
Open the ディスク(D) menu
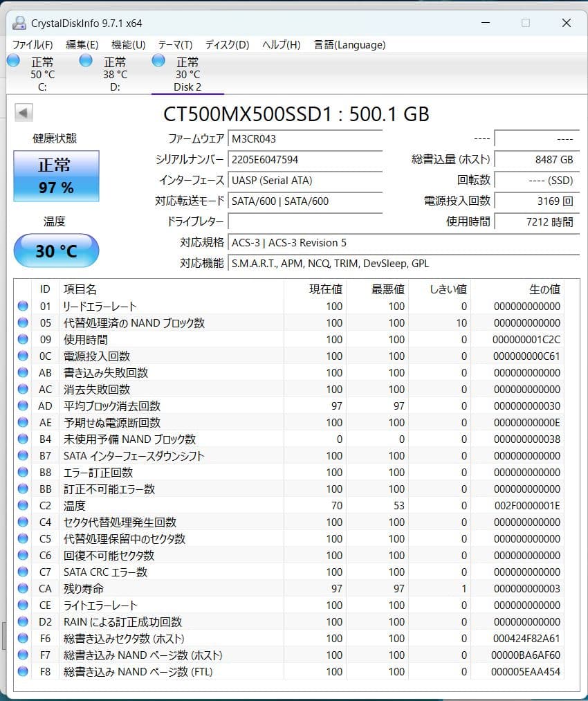coord(227,45)
